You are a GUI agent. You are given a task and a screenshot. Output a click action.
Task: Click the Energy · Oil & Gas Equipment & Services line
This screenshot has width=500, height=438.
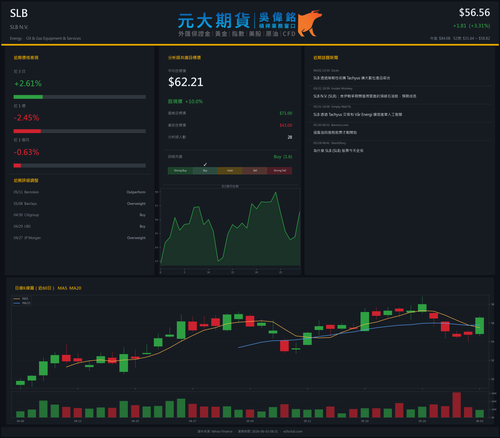(x=45, y=38)
